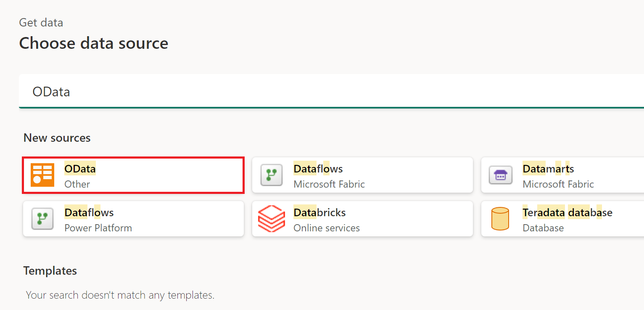The height and width of the screenshot is (310, 644).
Task: Click the Get data heading
Action: pos(41,22)
